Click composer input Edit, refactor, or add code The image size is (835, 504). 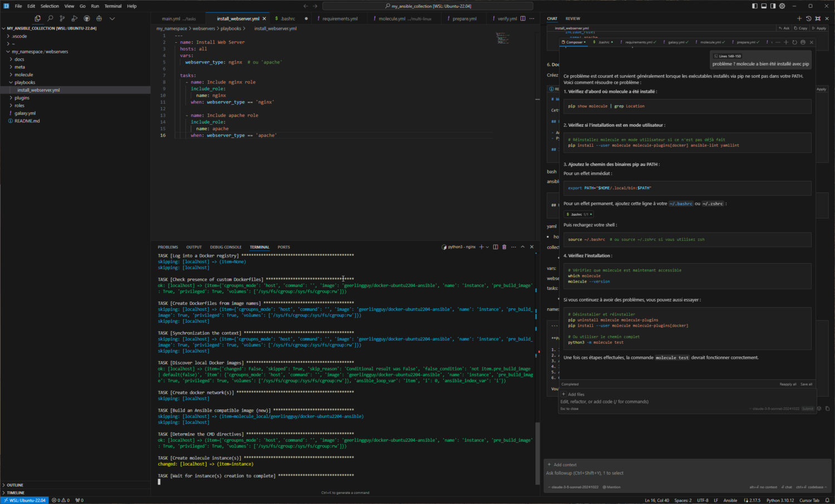tap(605, 402)
